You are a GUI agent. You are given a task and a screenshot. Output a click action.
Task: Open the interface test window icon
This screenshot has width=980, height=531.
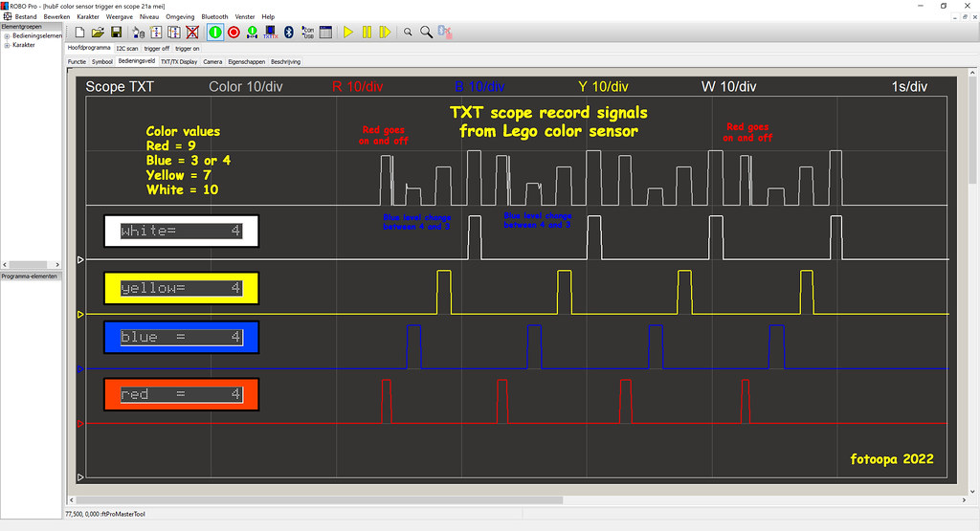tap(325, 32)
